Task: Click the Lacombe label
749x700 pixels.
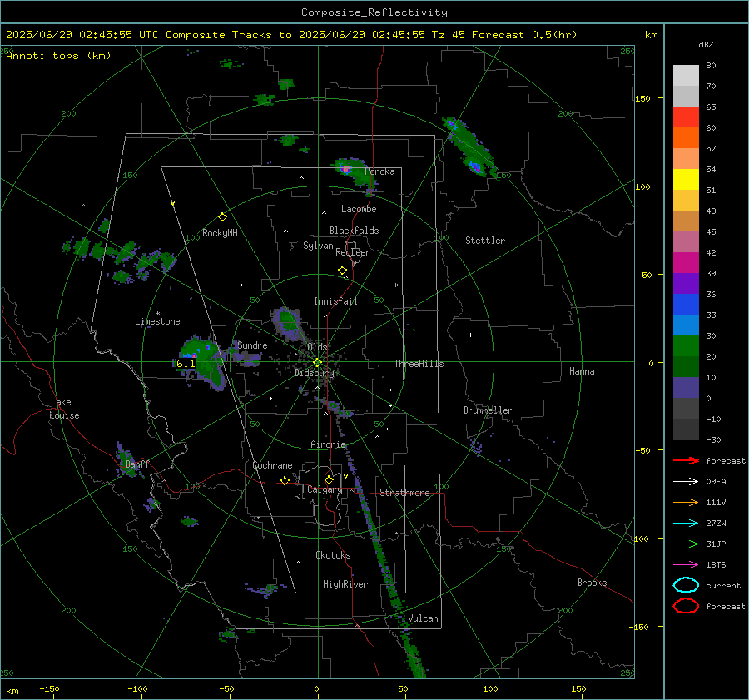Action: pyautogui.click(x=359, y=209)
